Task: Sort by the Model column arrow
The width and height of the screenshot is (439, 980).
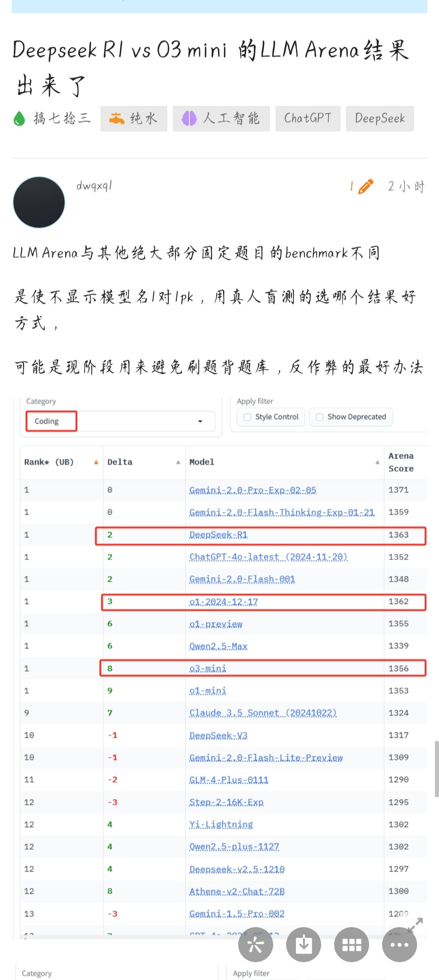Action: (377, 462)
